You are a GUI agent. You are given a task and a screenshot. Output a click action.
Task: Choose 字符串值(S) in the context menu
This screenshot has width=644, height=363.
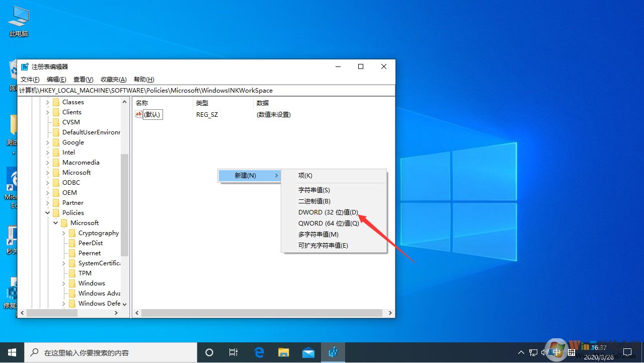(314, 190)
